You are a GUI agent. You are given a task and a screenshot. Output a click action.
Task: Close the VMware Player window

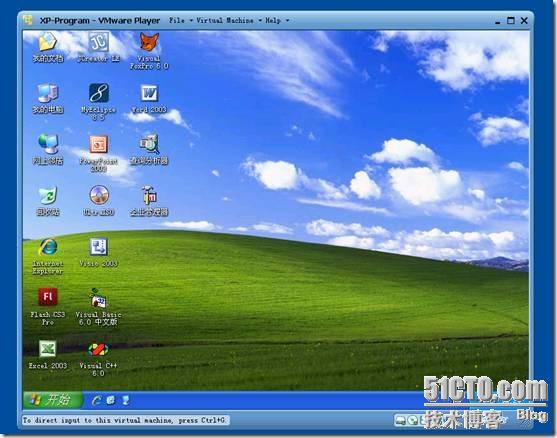(x=524, y=21)
